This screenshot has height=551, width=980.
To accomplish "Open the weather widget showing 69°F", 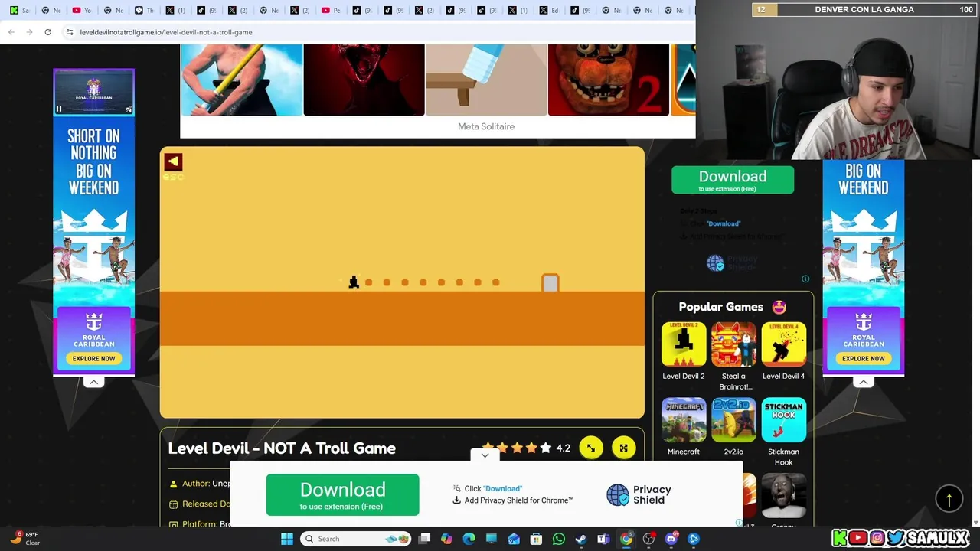I will (24, 539).
